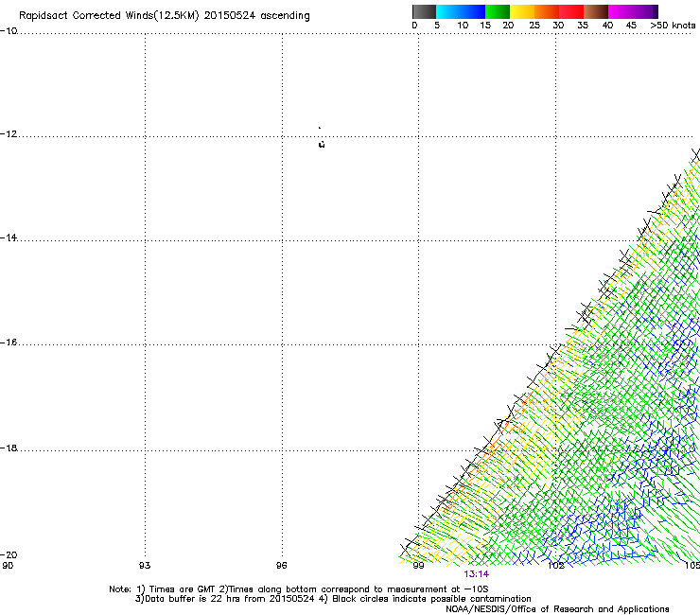Click the small black island mark below -12 line
The image size is (700, 615).
tap(322, 144)
